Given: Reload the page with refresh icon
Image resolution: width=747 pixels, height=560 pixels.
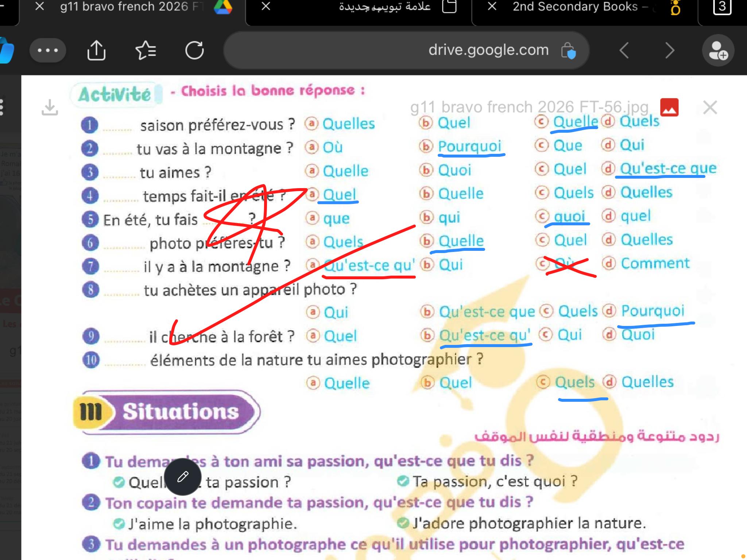Looking at the screenshot, I should click(x=194, y=50).
